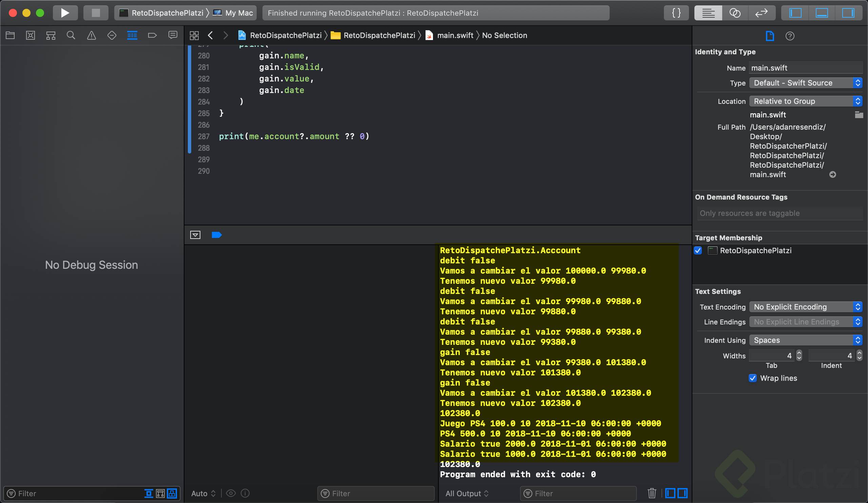Hide the debug area toggle button

pyautogui.click(x=195, y=235)
